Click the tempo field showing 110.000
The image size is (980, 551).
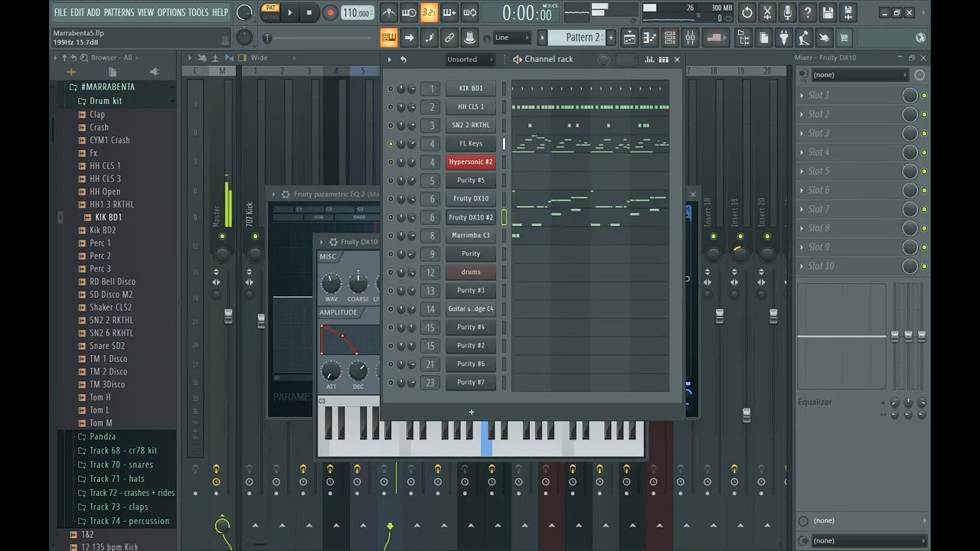pyautogui.click(x=357, y=13)
